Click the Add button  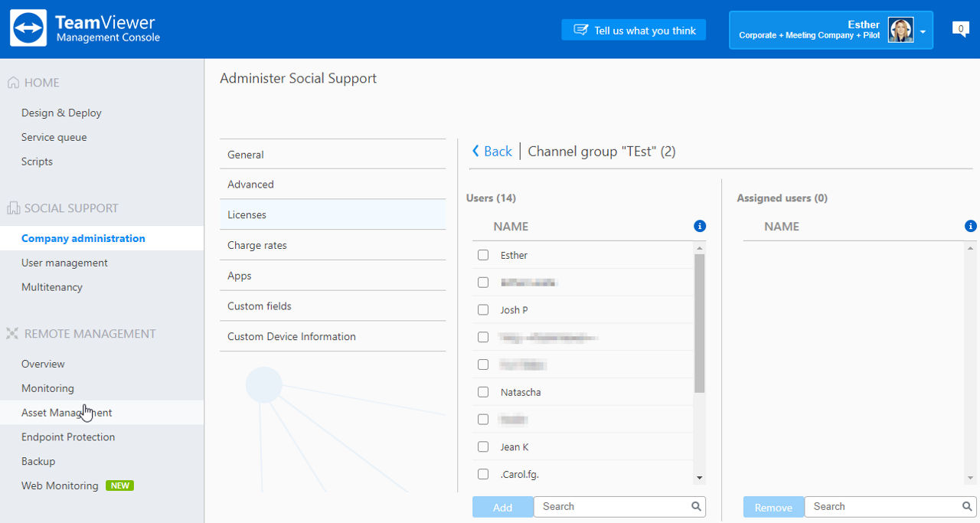click(x=502, y=507)
